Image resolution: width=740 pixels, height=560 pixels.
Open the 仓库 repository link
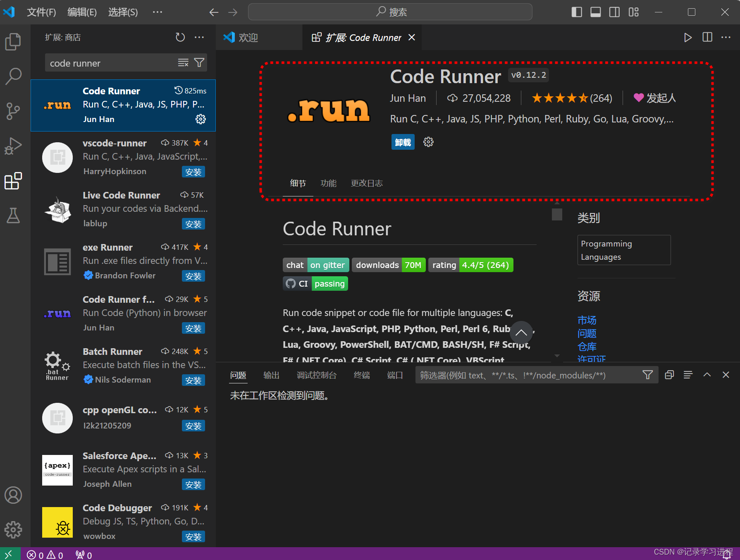click(x=587, y=347)
